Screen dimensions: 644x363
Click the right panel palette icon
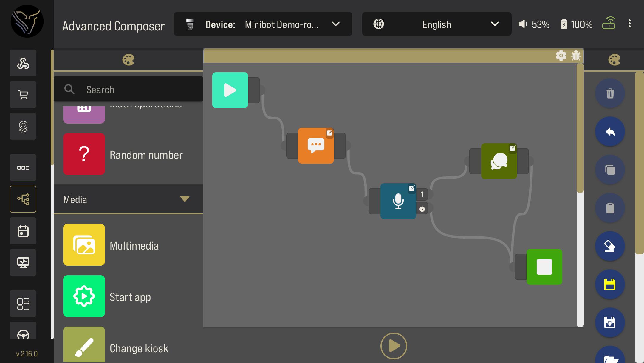click(614, 60)
